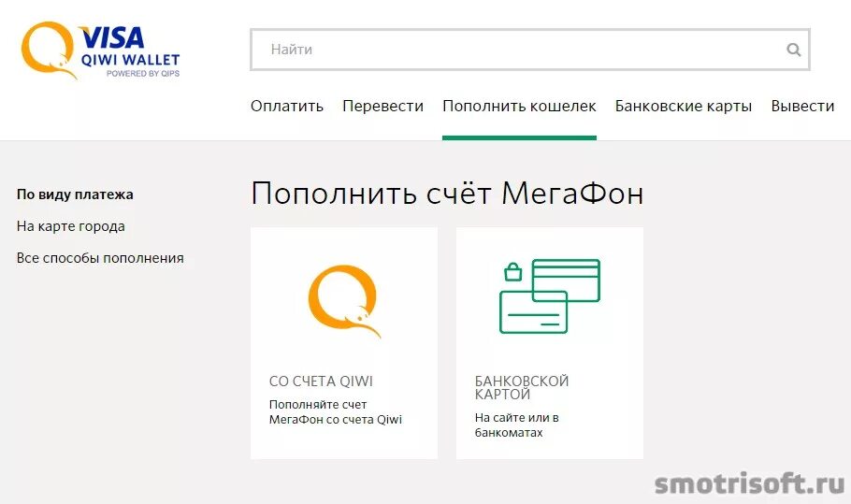The width and height of the screenshot is (851, 504).
Task: Open Все способы пополнения link
Action: 100,258
